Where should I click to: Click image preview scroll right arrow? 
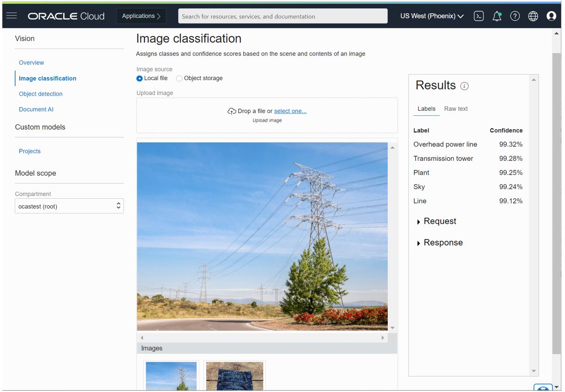pos(383,338)
